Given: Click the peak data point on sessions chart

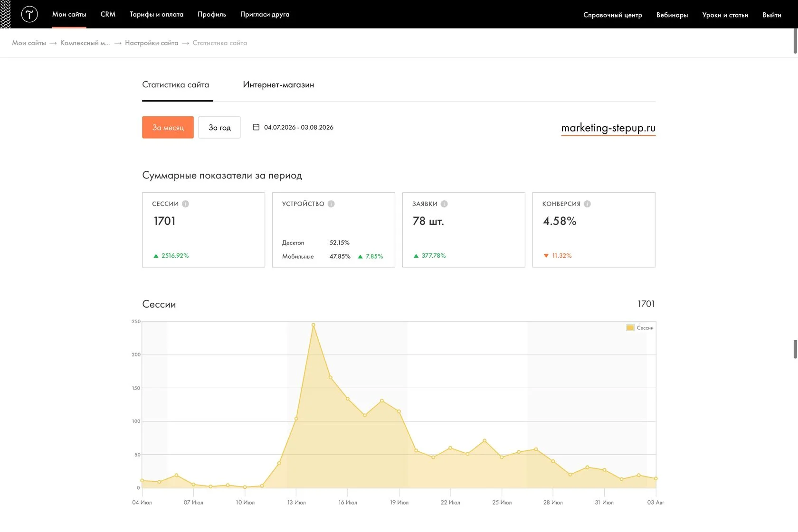Looking at the screenshot, I should [313, 325].
